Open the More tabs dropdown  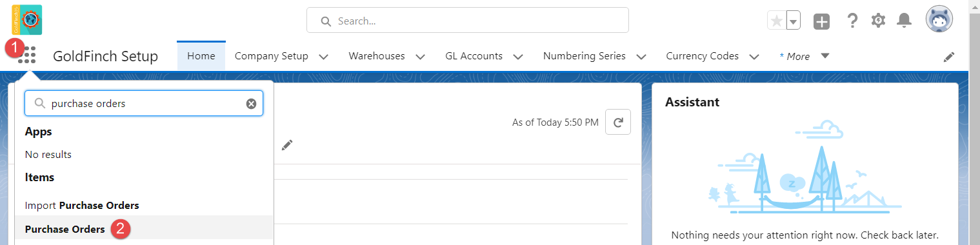[x=804, y=56]
